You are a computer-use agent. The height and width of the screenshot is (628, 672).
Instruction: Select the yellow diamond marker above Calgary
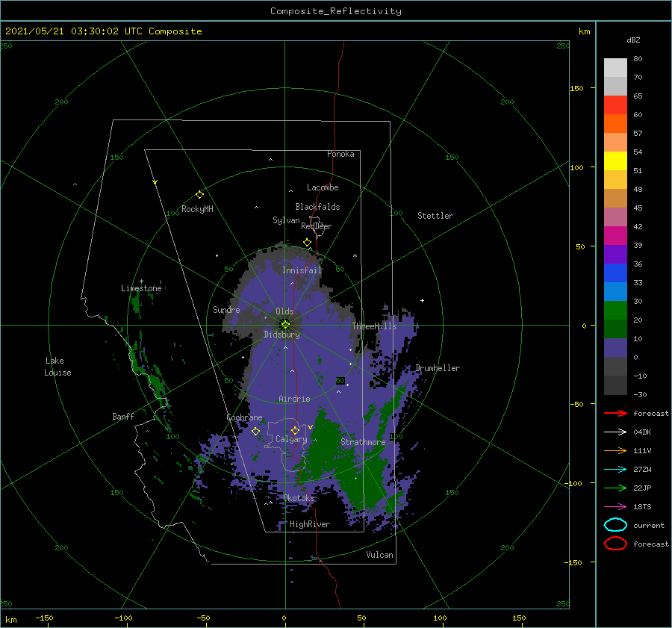(295, 430)
